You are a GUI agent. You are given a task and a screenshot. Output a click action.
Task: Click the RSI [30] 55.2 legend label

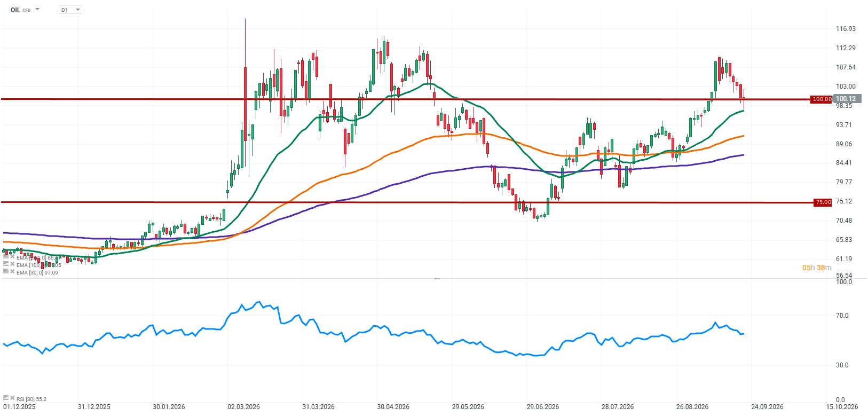click(x=31, y=399)
